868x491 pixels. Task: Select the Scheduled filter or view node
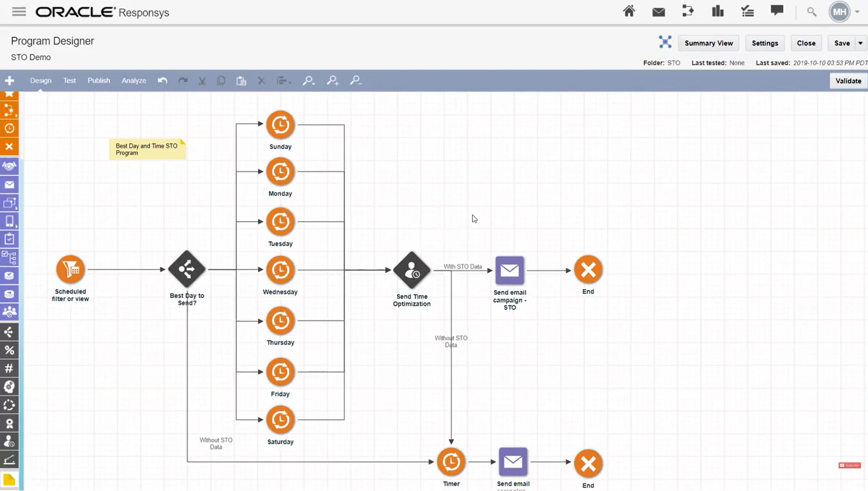coord(70,270)
